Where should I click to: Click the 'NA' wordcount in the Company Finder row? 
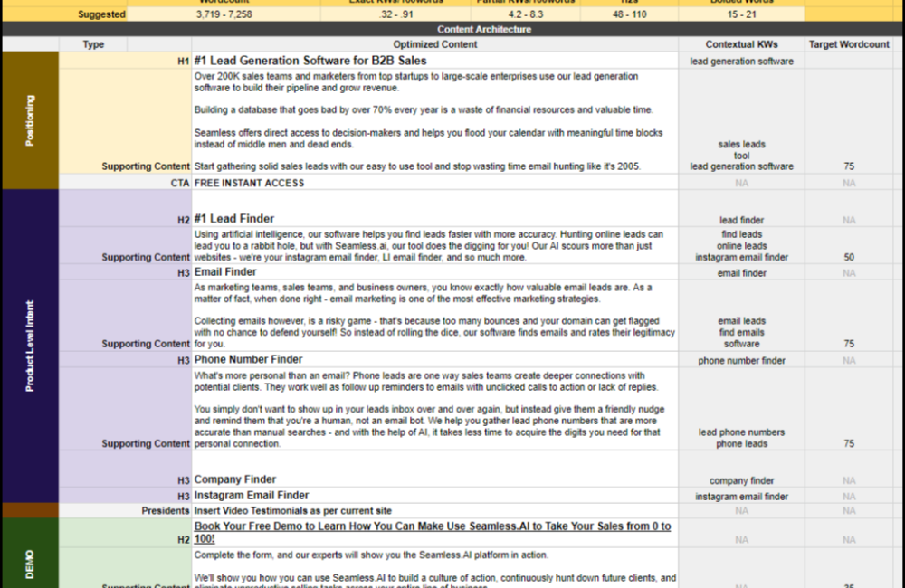pyautogui.click(x=849, y=480)
